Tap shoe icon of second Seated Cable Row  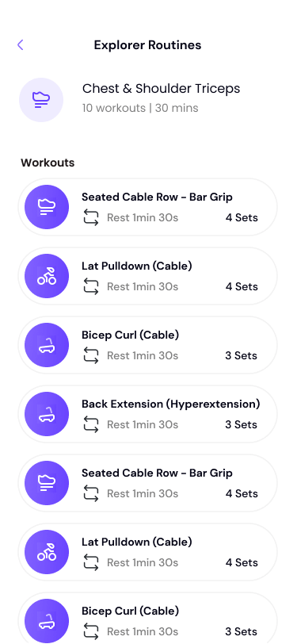coord(47,483)
